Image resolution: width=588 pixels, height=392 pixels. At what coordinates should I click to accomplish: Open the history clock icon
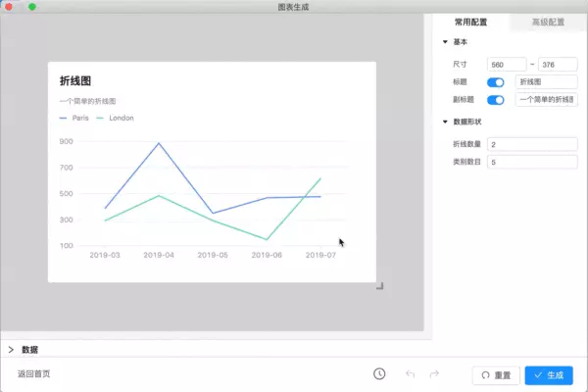point(379,373)
